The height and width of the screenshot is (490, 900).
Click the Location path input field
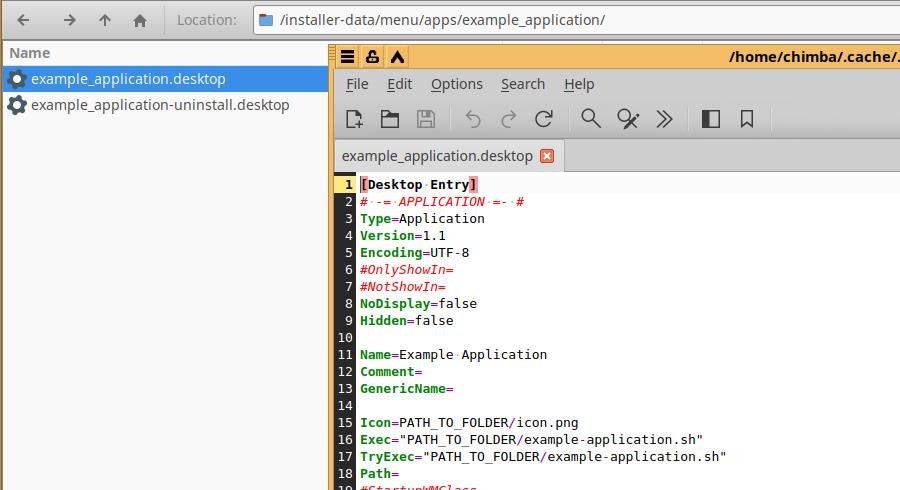[x=580, y=20]
